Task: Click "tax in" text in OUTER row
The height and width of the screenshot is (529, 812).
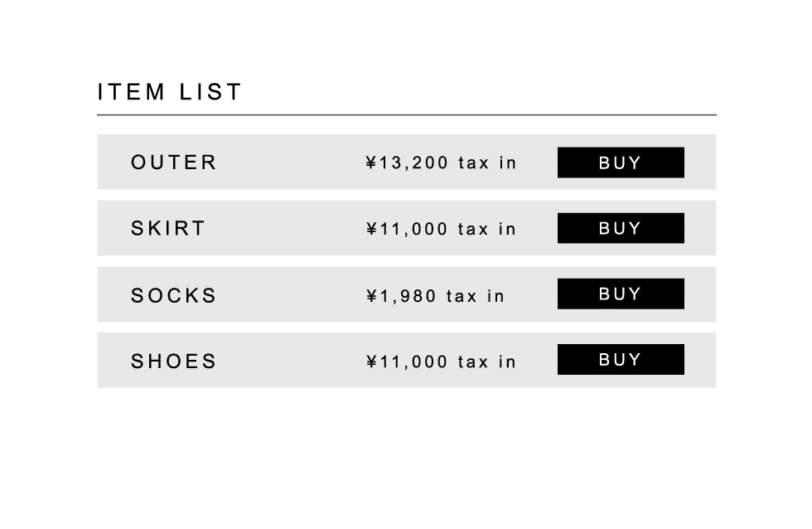Action: (487, 163)
